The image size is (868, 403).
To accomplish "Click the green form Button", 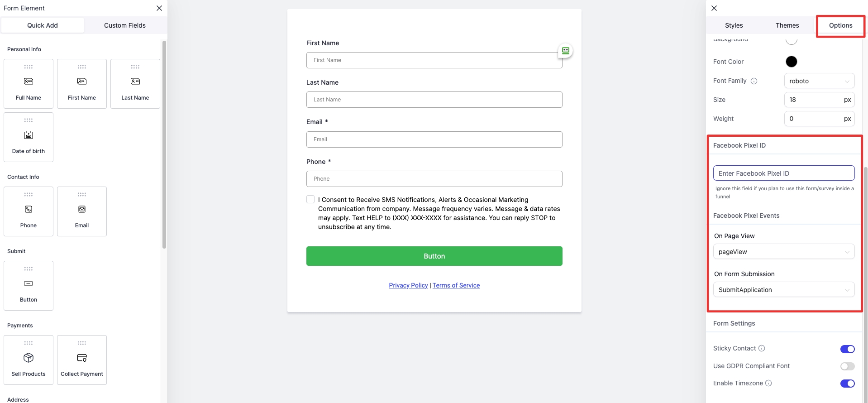I will click(x=434, y=256).
